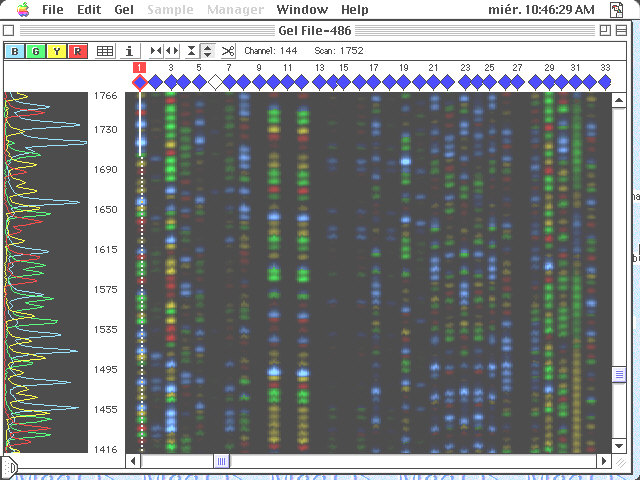The height and width of the screenshot is (480, 640).
Task: Click the vertical expand arrows icon
Action: pos(207,51)
